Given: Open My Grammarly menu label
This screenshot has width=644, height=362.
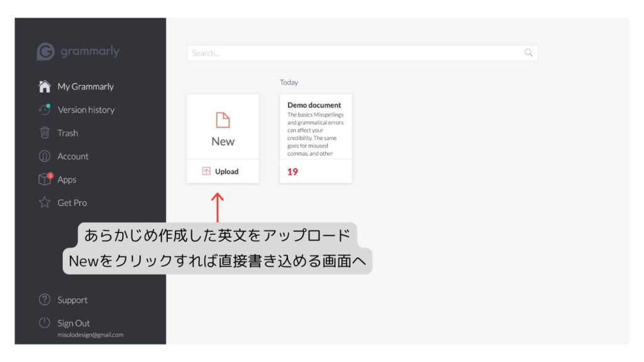Looking at the screenshot, I should tap(86, 87).
